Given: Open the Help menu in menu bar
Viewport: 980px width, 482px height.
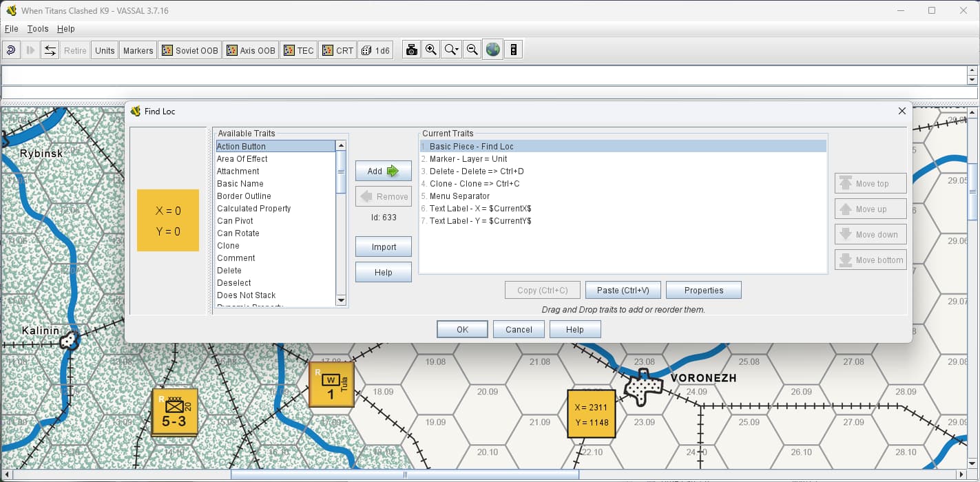Looking at the screenshot, I should [66, 29].
